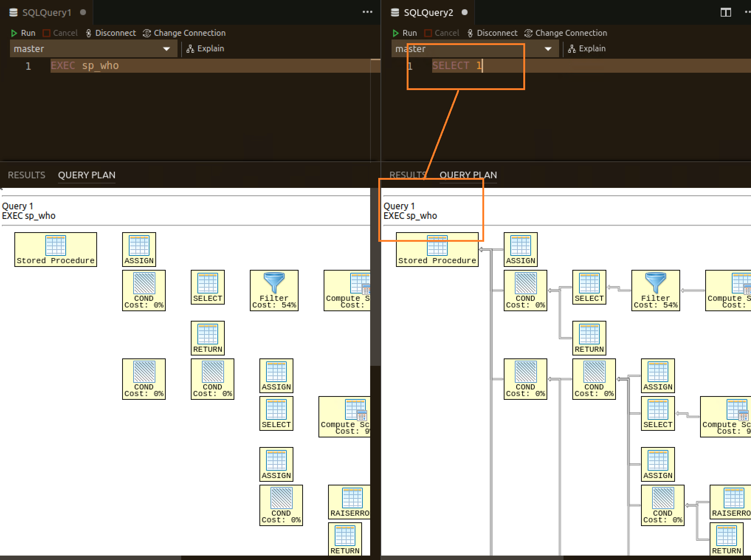Expand the database selector in SQLQuery2

pyautogui.click(x=548, y=49)
